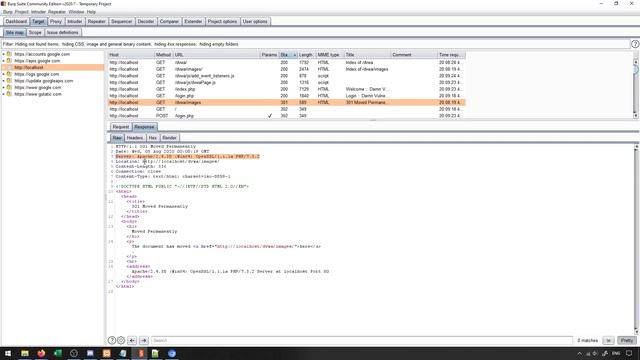Open the Project options tab

tap(222, 21)
